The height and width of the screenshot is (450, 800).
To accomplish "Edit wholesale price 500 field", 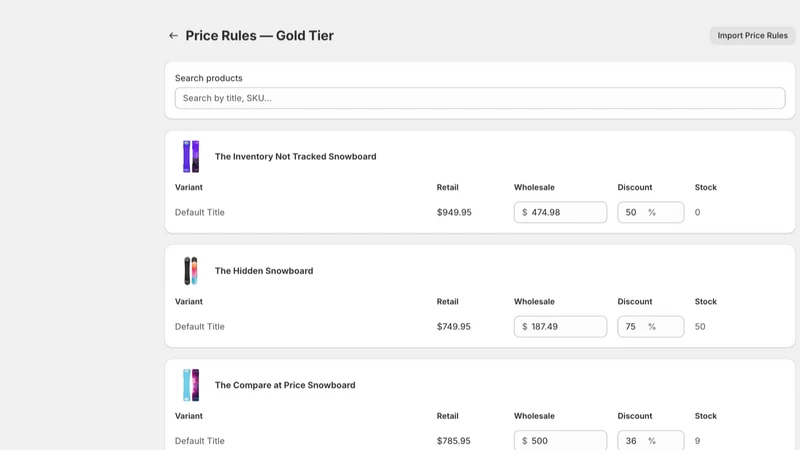I will (560, 440).
